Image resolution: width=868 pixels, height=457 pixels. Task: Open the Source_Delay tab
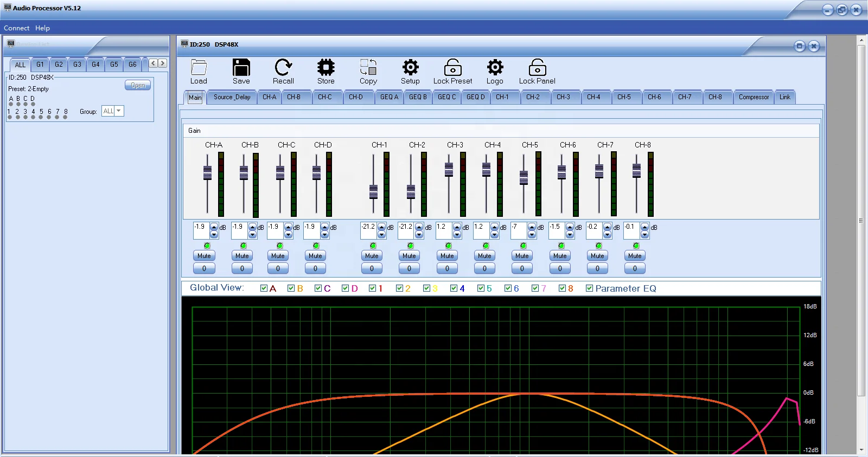point(232,97)
